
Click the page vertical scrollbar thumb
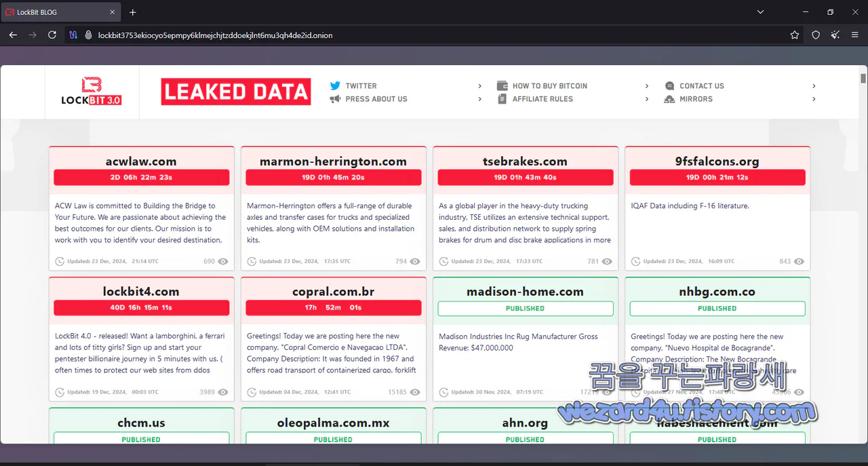863,77
